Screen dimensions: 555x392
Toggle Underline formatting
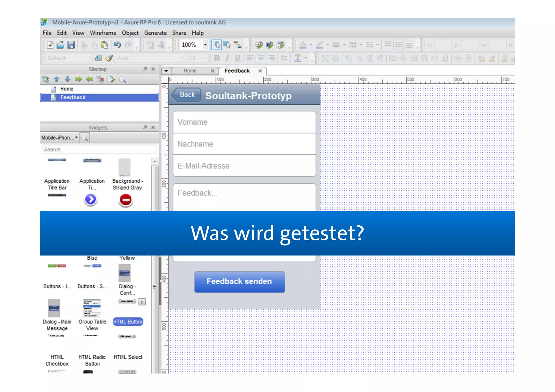[237, 58]
